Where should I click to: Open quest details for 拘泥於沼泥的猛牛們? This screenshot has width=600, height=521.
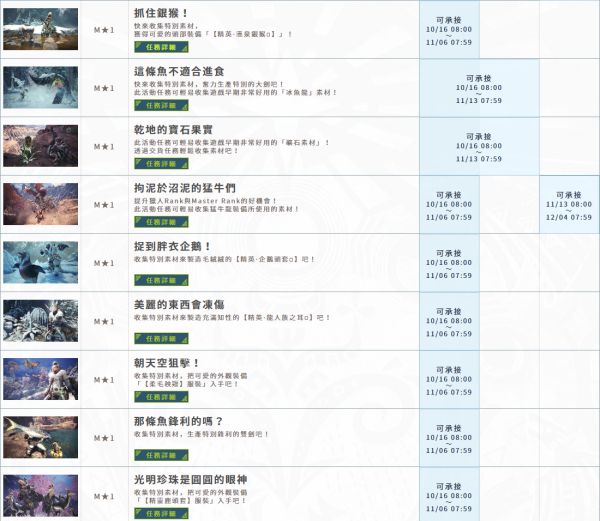click(x=161, y=222)
